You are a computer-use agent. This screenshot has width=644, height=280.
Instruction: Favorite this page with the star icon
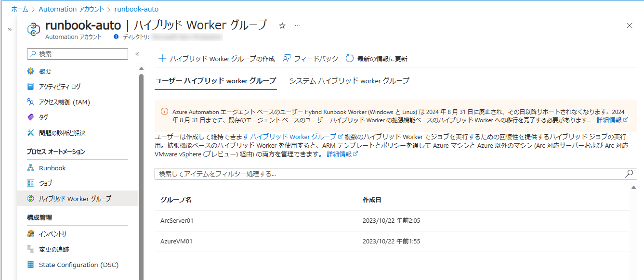tap(282, 25)
